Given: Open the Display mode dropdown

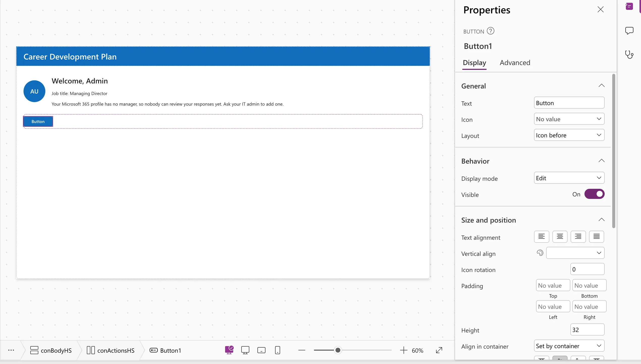Looking at the screenshot, I should 569,178.
